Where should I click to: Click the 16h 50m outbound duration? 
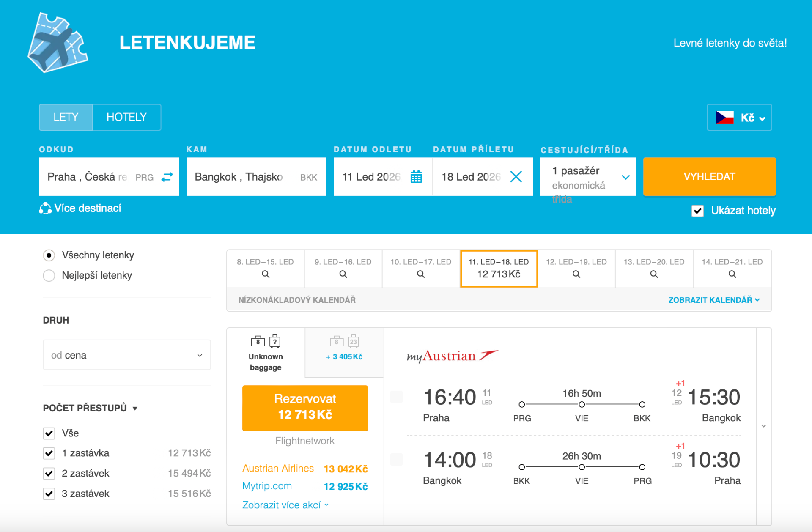point(582,393)
